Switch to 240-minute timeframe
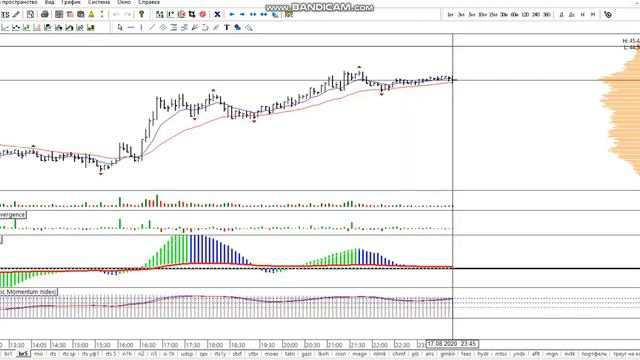Screen dimensions: 640x360 (536, 15)
